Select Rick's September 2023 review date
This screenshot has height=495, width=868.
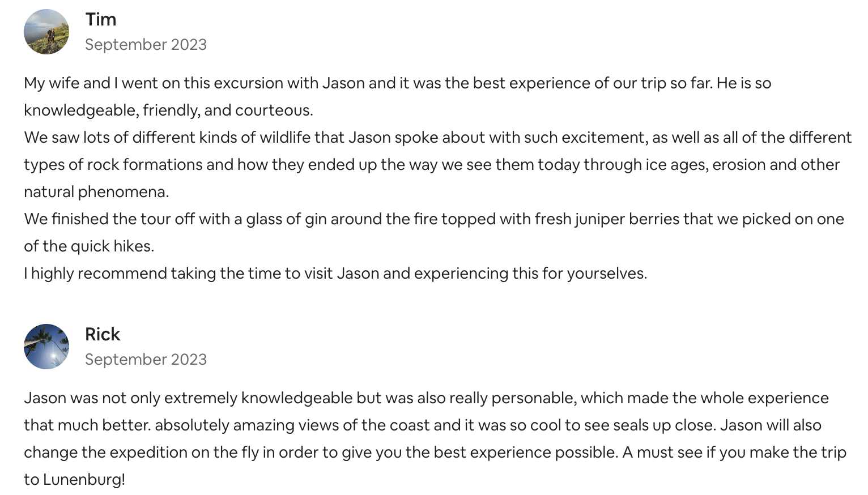click(146, 359)
